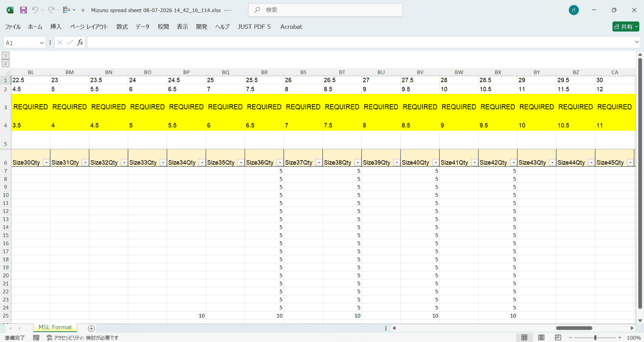Viewport: 644px width, 342px height.
Task: Select column header BR
Action: 264,72
